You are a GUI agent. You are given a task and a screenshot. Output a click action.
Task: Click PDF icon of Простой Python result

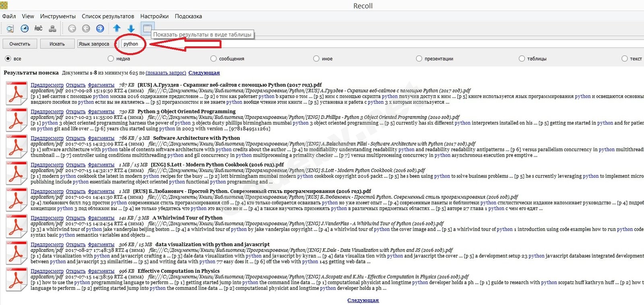pyautogui.click(x=16, y=200)
